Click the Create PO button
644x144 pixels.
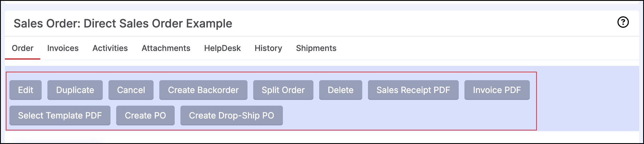pos(145,115)
